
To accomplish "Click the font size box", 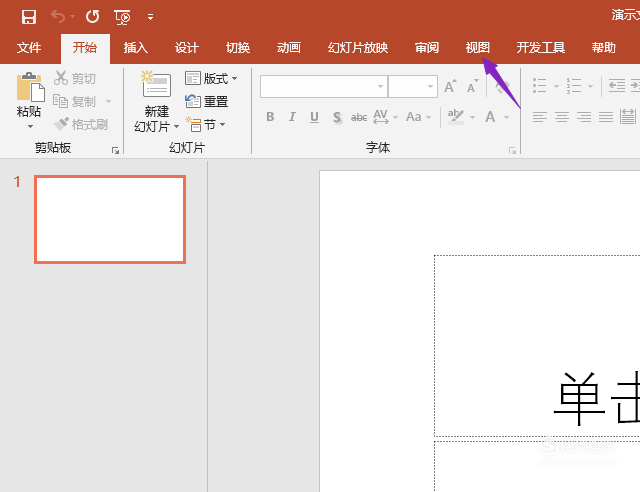I will 413,86.
